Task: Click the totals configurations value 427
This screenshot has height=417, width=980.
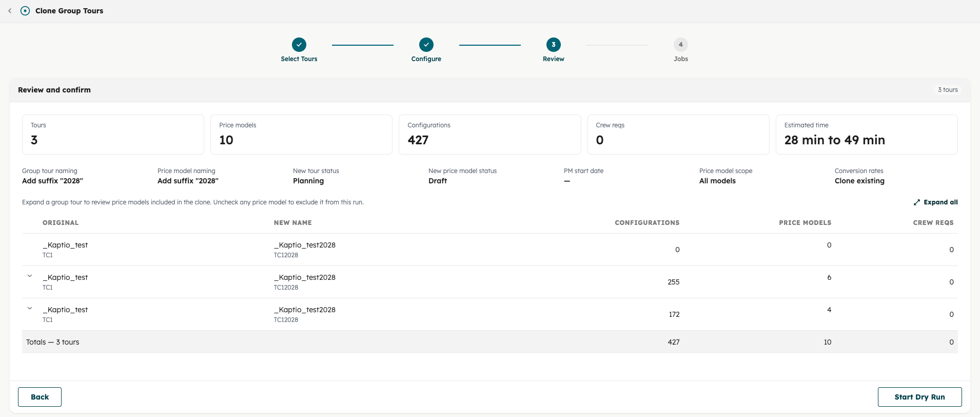Action: coord(674,342)
